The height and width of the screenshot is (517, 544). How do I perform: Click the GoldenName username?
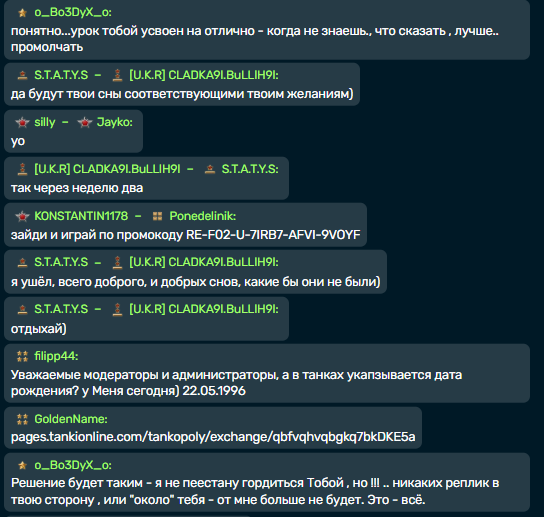[71, 419]
